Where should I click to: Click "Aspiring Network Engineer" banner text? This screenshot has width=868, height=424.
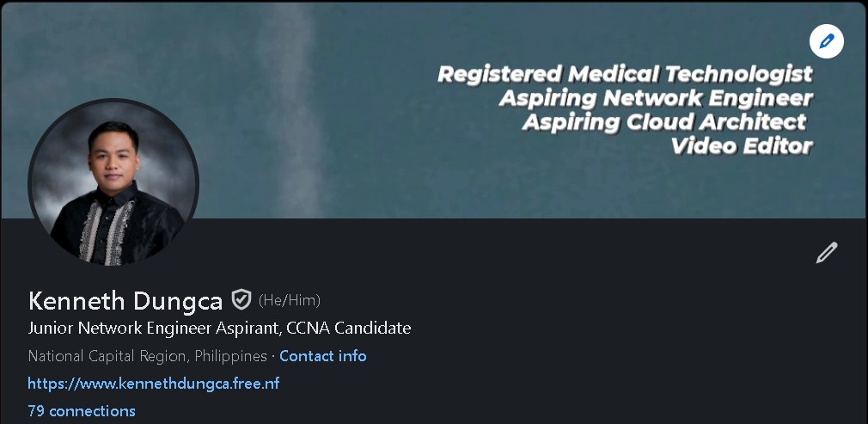(656, 98)
